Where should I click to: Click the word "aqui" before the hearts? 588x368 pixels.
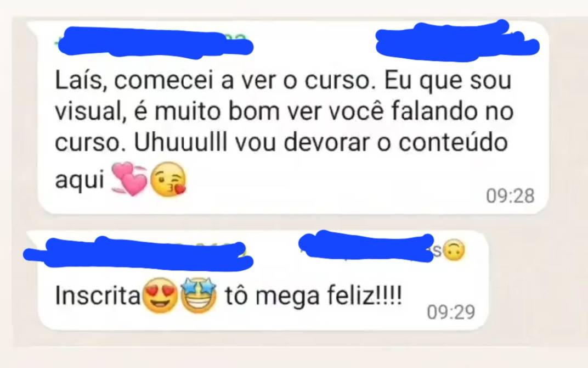[80, 181]
